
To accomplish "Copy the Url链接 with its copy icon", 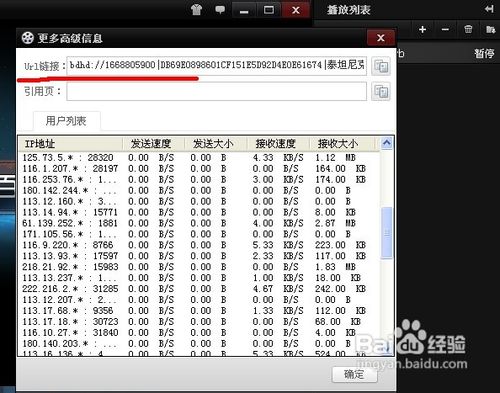I will pyautogui.click(x=381, y=66).
